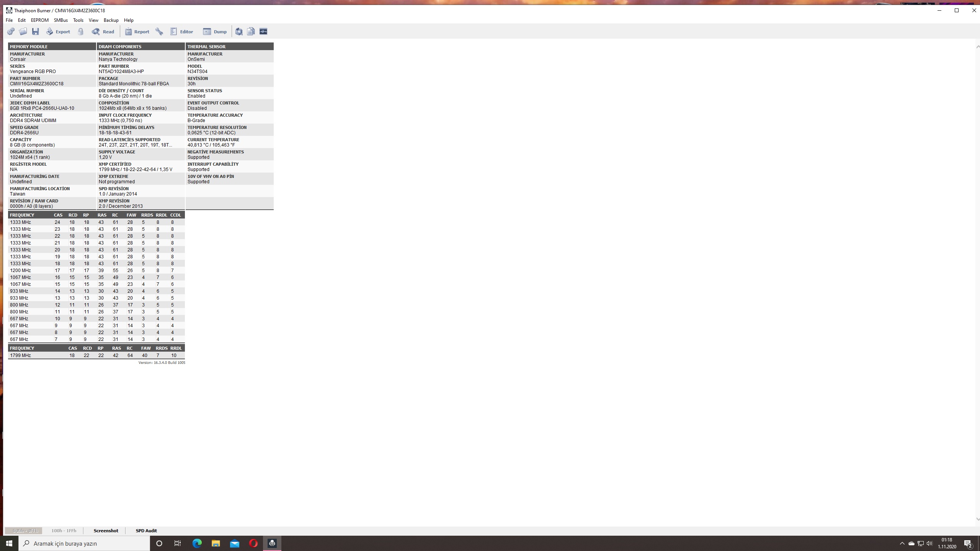980x551 pixels.
Task: Click the XMP certified 1799 MHz timing value
Action: tap(136, 170)
